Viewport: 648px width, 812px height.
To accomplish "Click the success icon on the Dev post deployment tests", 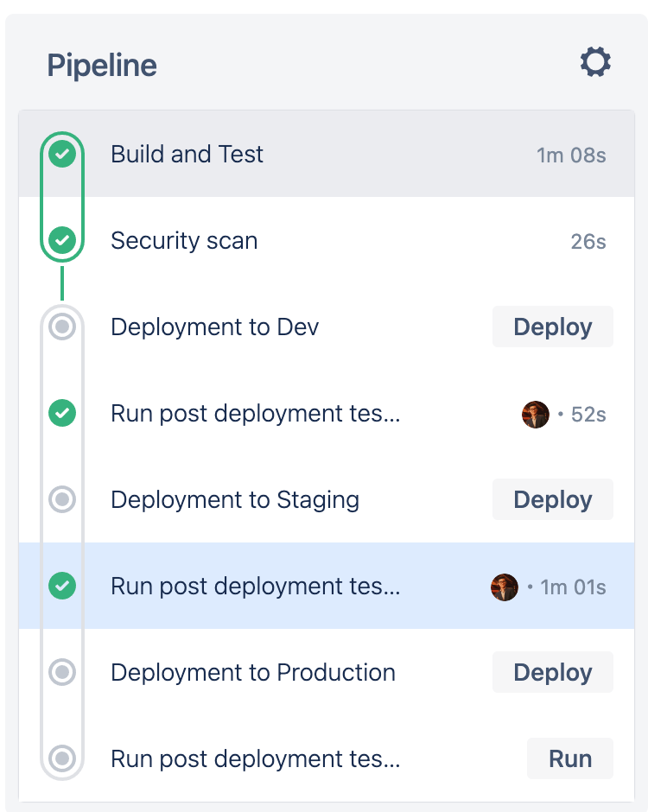I will [x=61, y=414].
